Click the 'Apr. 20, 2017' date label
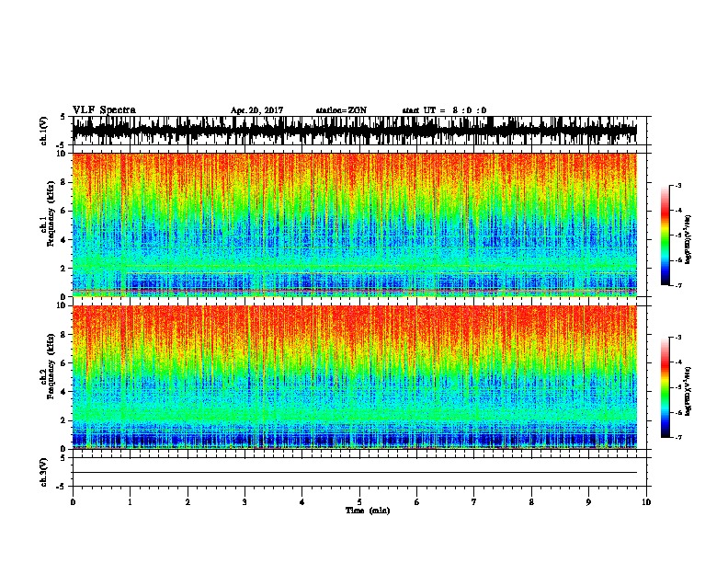This screenshot has width=728, height=563. (256, 110)
